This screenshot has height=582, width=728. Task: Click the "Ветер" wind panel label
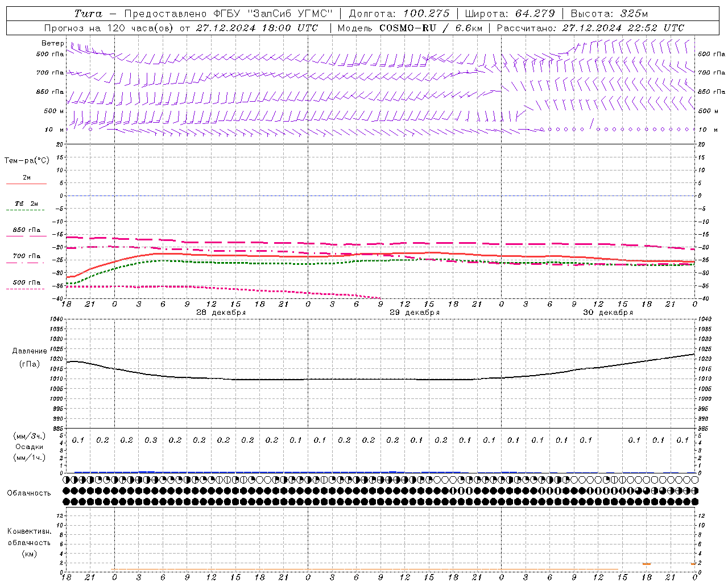53,43
